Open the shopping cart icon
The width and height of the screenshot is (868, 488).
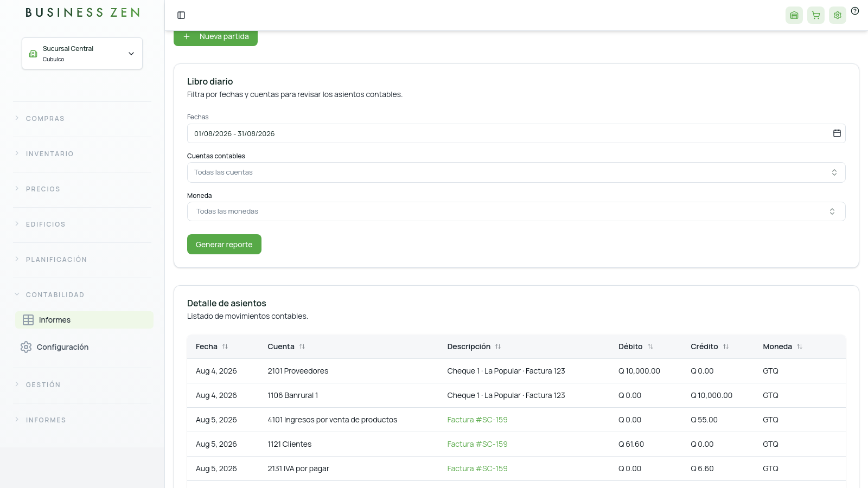coord(816,15)
